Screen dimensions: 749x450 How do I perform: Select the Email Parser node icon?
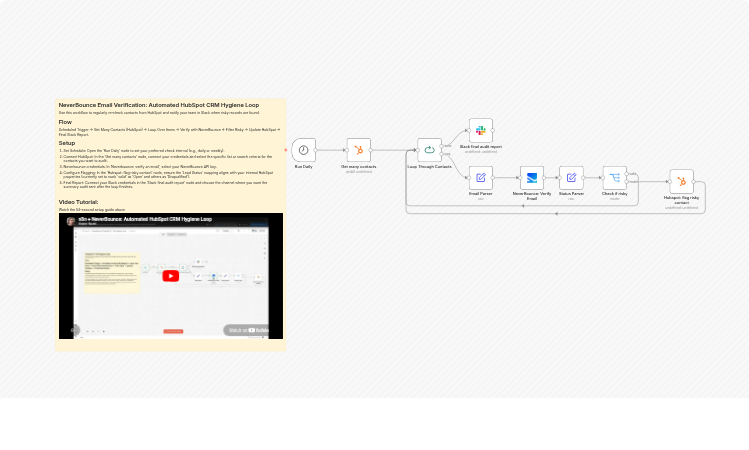point(481,177)
